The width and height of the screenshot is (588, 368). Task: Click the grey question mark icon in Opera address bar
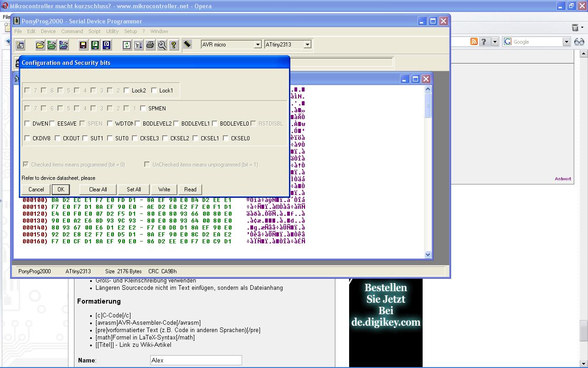tap(484, 41)
